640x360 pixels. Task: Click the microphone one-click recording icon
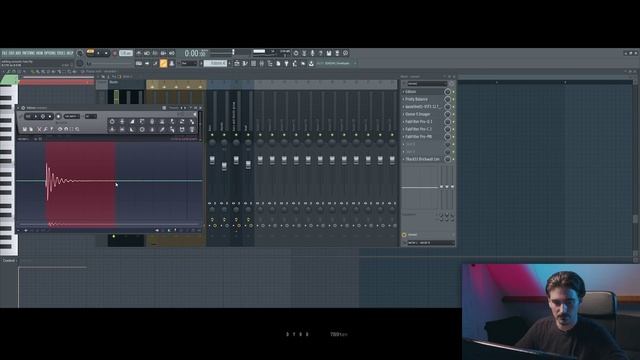pyautogui.click(x=312, y=53)
